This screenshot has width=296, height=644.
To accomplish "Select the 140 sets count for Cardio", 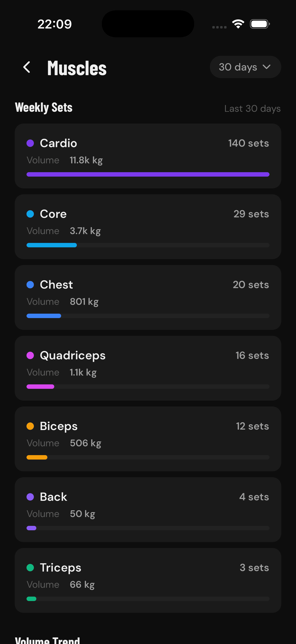I will click(x=249, y=143).
